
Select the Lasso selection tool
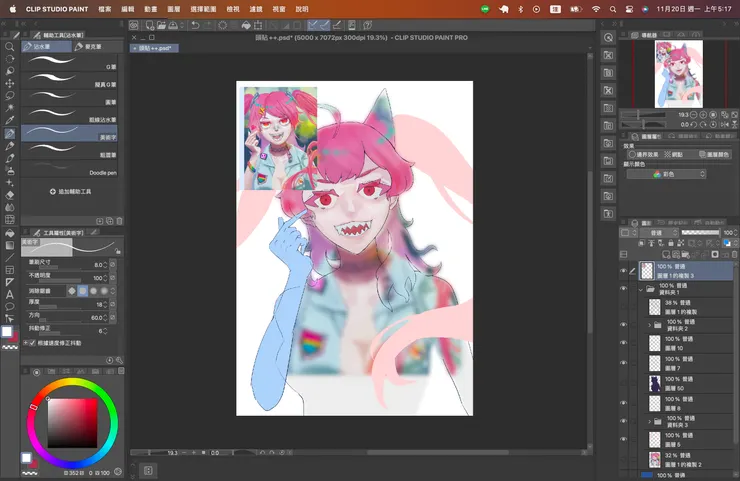coord(9,95)
